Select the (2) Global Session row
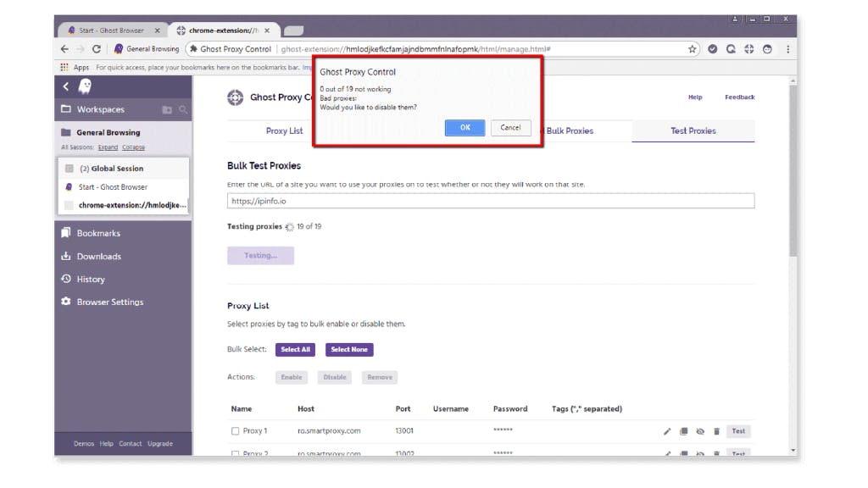The width and height of the screenshot is (868, 488). 124,169
